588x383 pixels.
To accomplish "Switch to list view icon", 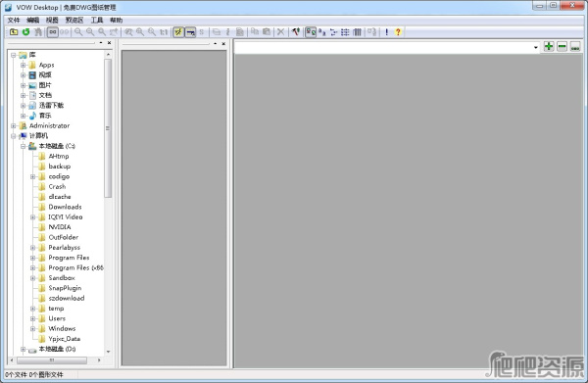I will pos(333,32).
